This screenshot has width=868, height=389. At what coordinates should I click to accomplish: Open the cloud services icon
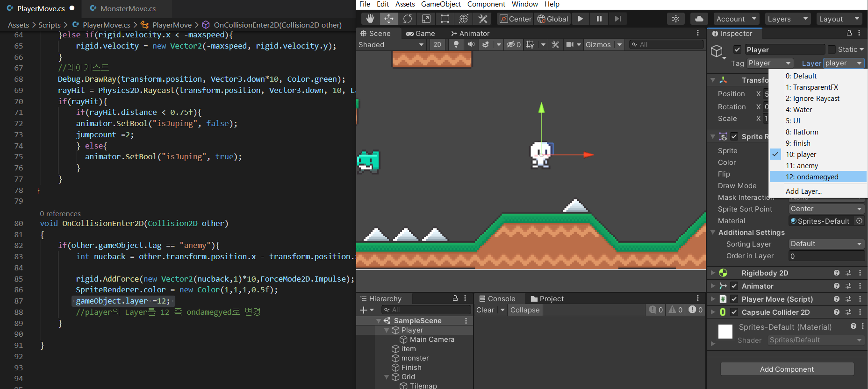click(x=699, y=19)
